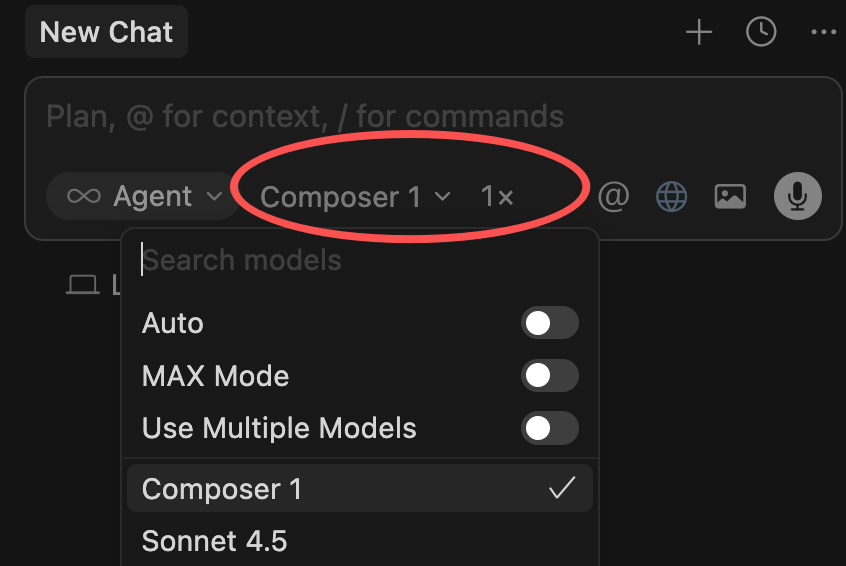Click the globe web search icon
846x566 pixels.
point(671,197)
